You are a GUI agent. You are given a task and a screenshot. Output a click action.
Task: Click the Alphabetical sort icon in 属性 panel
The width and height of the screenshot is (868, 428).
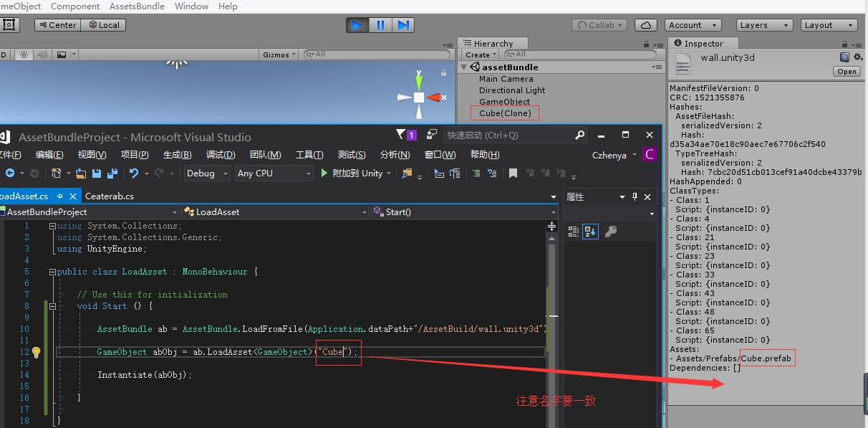coord(590,232)
